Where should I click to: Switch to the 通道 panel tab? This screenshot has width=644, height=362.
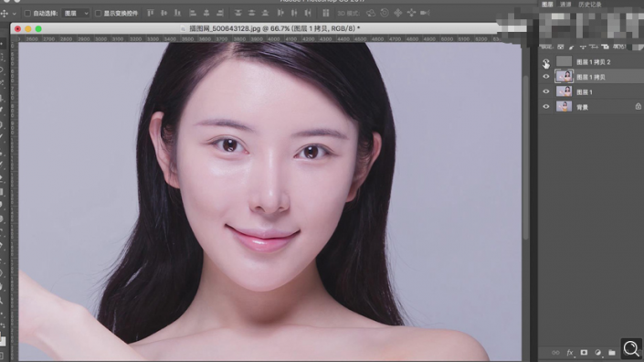click(565, 5)
